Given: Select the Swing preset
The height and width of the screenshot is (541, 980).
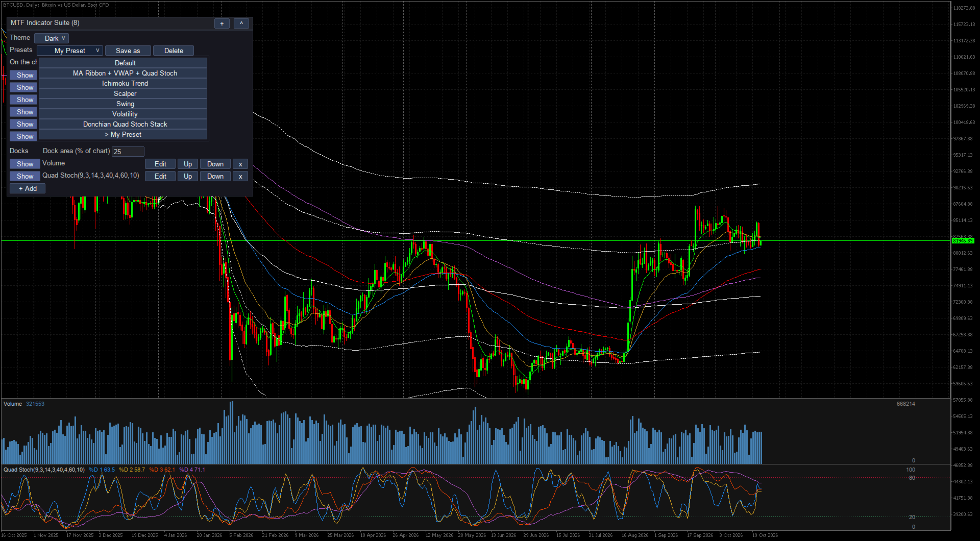Looking at the screenshot, I should (123, 104).
